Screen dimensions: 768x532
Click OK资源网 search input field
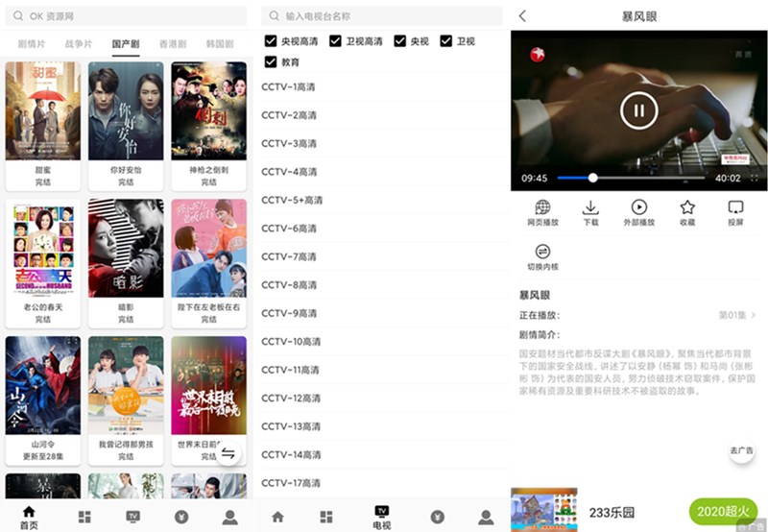pyautogui.click(x=126, y=16)
